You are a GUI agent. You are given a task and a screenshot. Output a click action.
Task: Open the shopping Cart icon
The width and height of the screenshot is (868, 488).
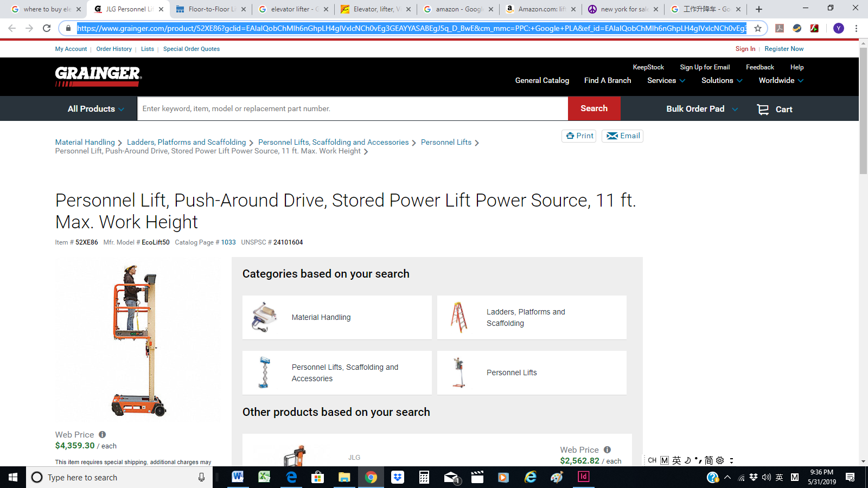763,110
